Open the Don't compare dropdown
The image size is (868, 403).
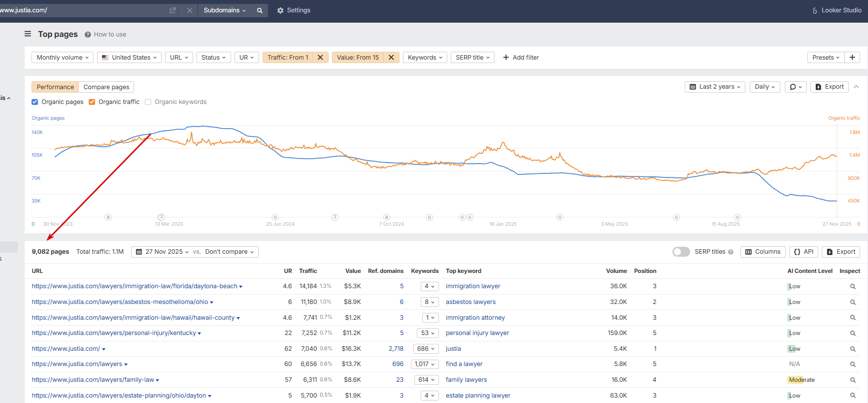(230, 252)
